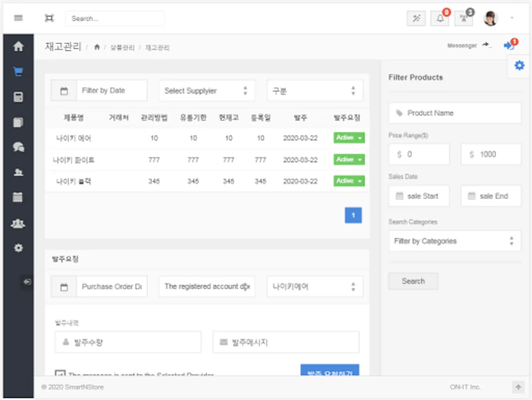This screenshot has width=532, height=400.
Task: Open the shopping cart sidebar icon
Action: pos(18,72)
